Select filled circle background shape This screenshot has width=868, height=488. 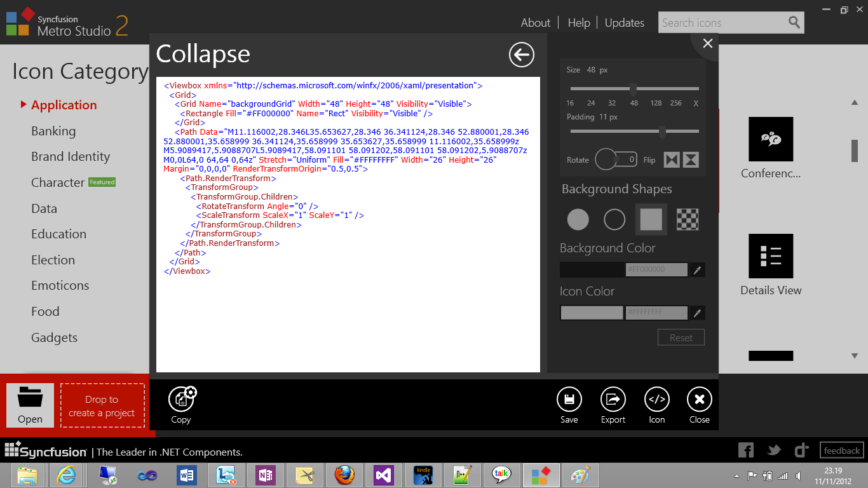pyautogui.click(x=578, y=220)
